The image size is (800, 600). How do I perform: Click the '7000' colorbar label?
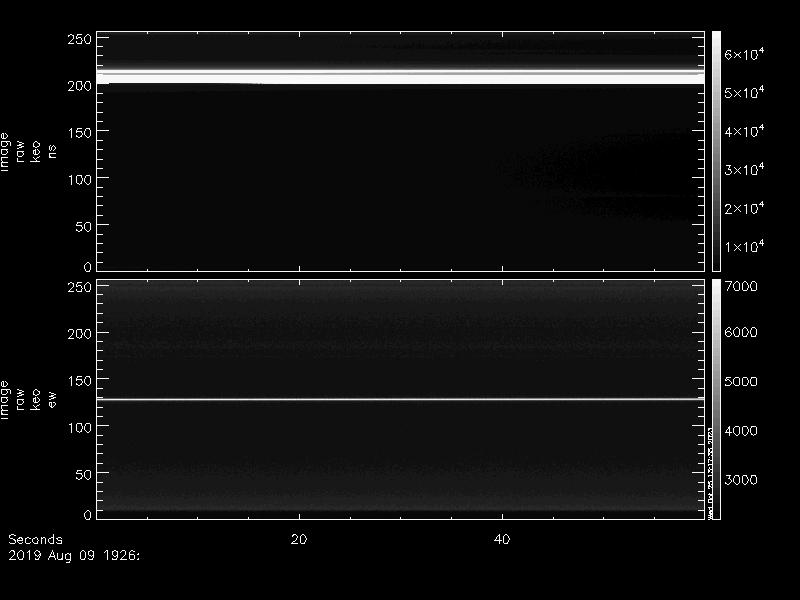tap(741, 286)
